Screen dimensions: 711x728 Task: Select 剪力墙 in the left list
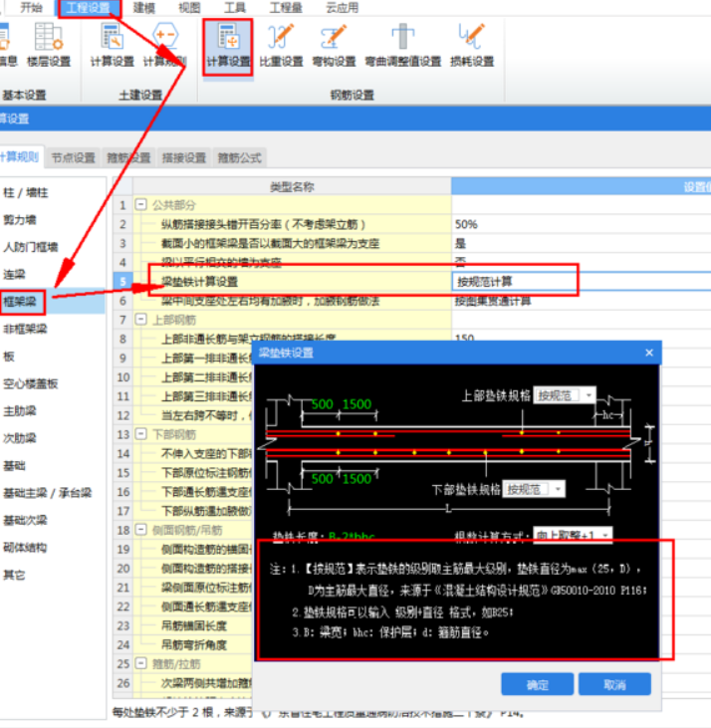point(20,219)
